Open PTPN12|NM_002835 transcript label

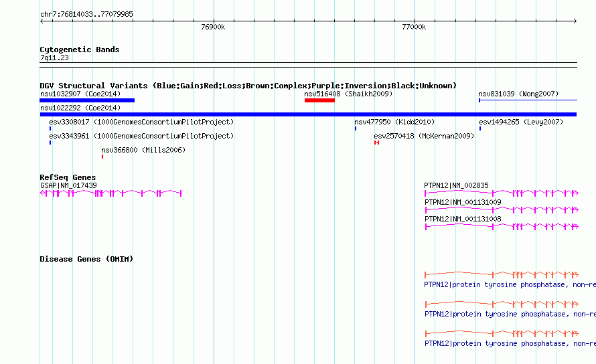(456, 185)
